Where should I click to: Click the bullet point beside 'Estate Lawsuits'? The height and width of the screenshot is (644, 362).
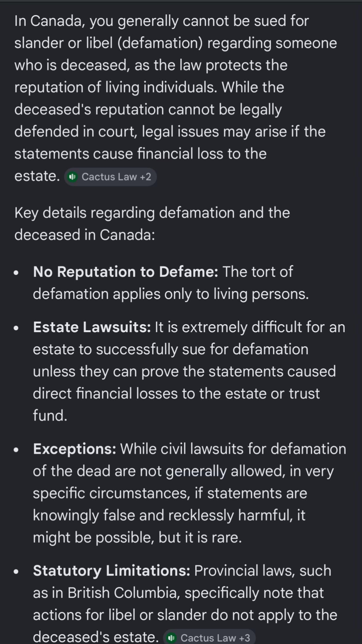pyautogui.click(x=16, y=328)
